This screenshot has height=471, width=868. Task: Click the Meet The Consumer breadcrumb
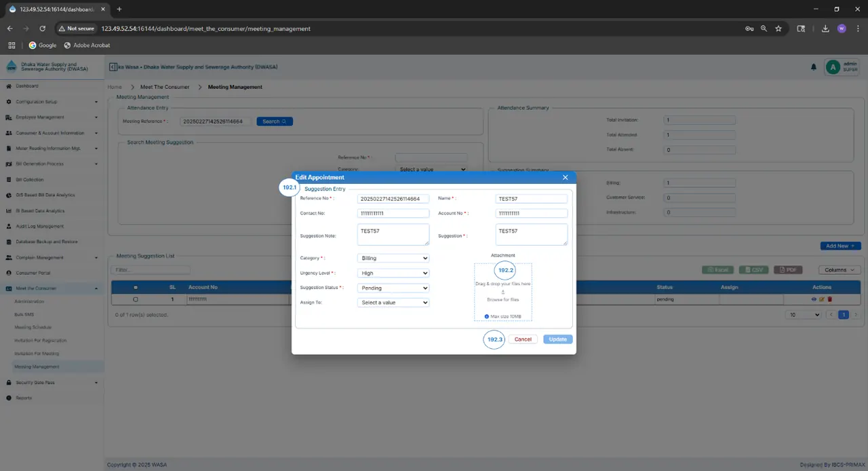pos(165,87)
